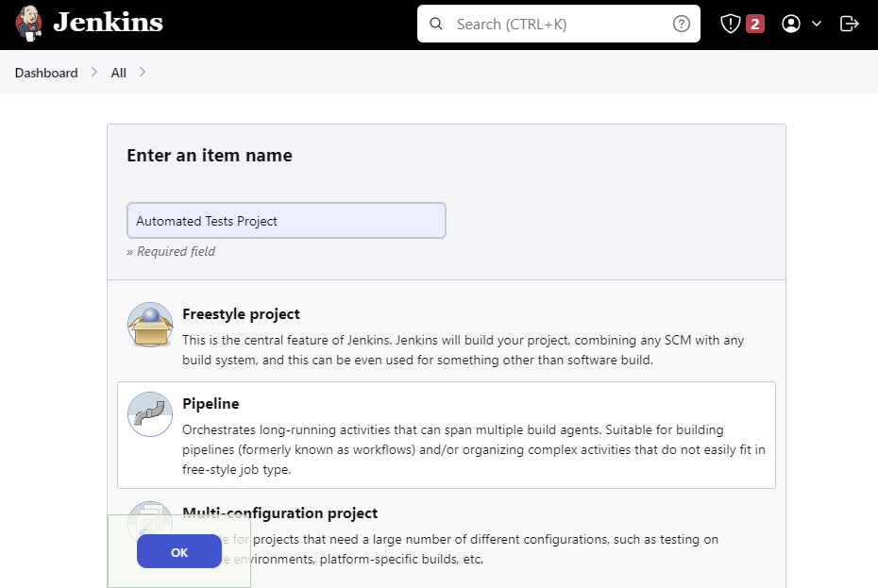The width and height of the screenshot is (878, 588).
Task: Click the Jenkins butler logo icon
Action: point(29,24)
